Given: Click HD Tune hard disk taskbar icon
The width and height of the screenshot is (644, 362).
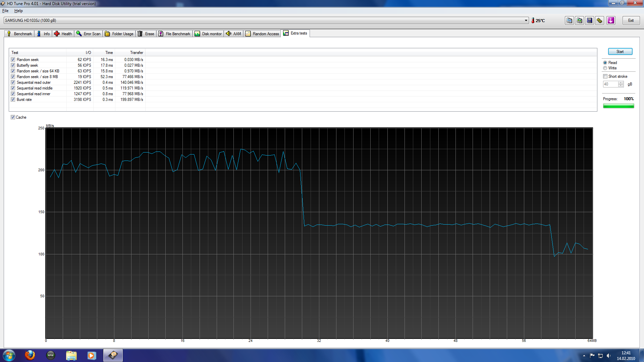Looking at the screenshot, I should pyautogui.click(x=113, y=355).
